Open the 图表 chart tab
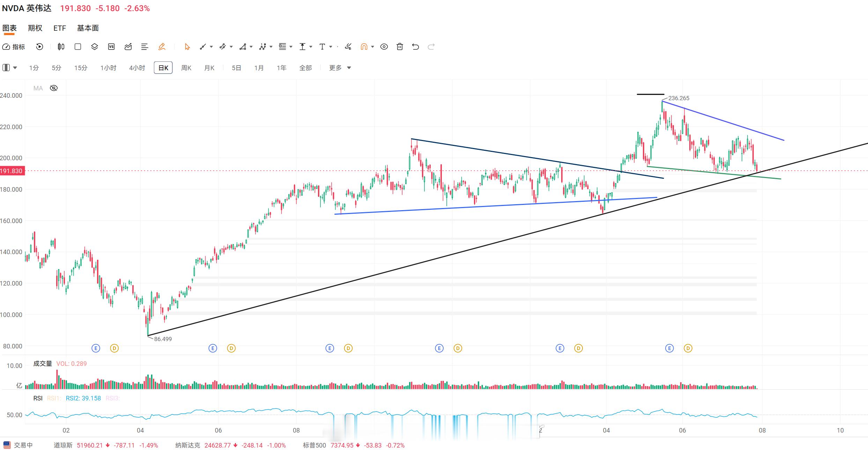868x450 pixels. point(9,28)
